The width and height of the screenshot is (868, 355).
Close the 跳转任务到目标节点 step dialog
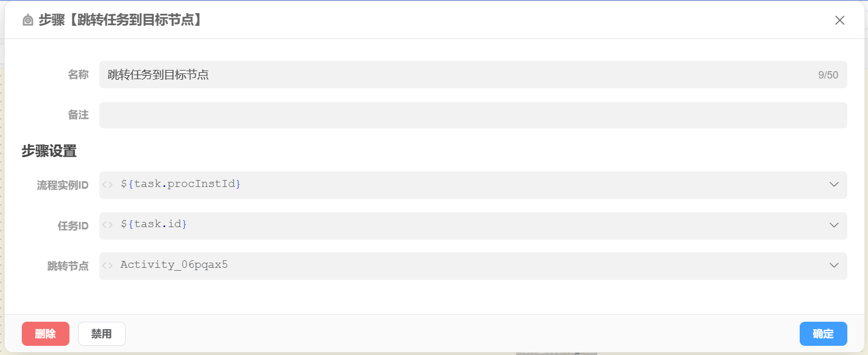(x=839, y=21)
